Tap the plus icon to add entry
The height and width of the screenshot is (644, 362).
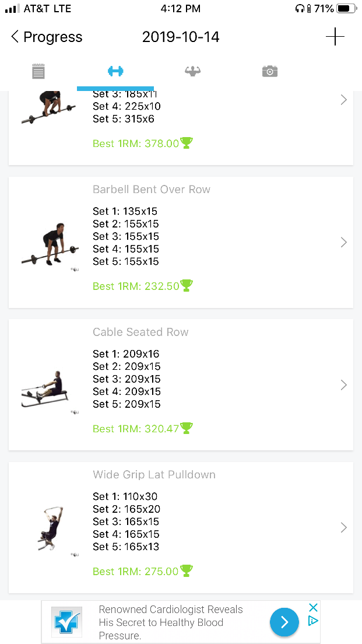point(335,37)
